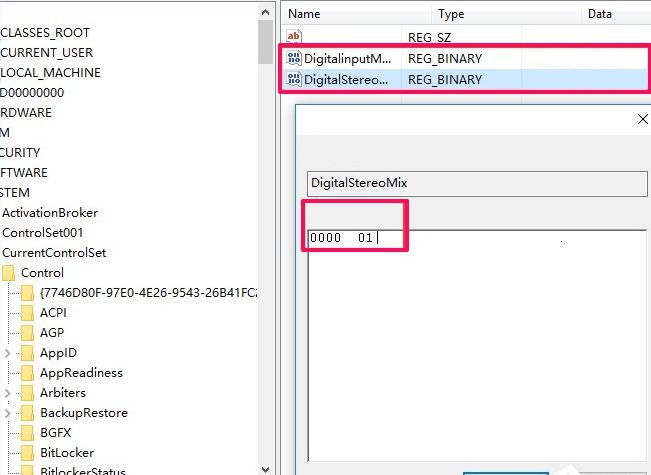Click REG_BINARY type of DigitalinputM... row
Screen dimensions: 651x475
pyautogui.click(x=445, y=59)
